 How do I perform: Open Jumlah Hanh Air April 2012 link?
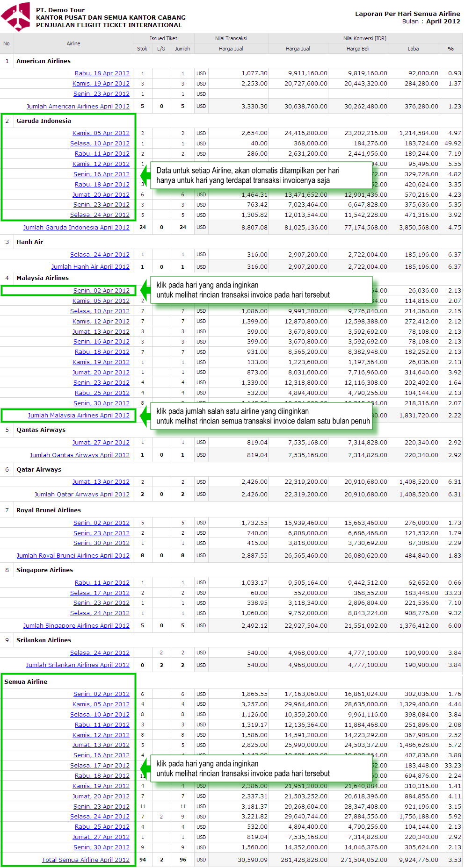click(x=90, y=267)
